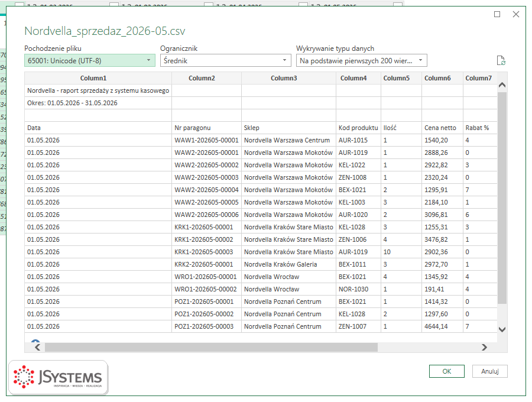Click the 'Nordvella Kraków Galeria' cell

(x=288, y=264)
